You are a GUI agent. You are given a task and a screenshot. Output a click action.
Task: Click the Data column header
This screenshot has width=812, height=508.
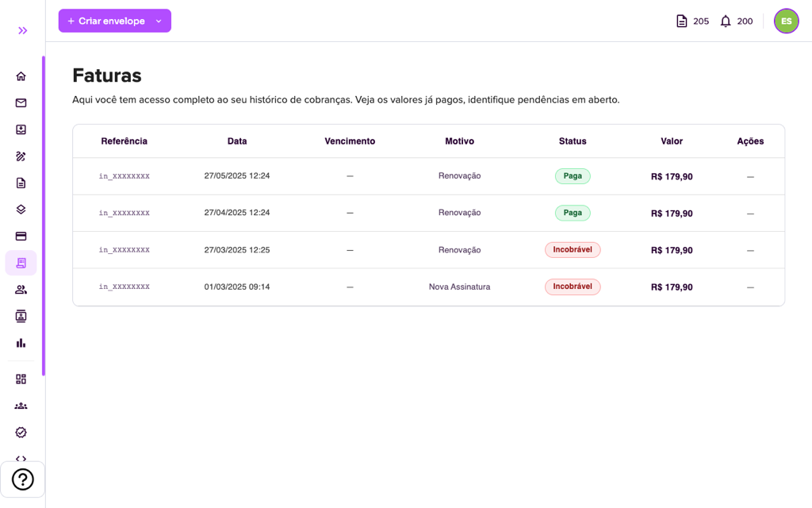tap(237, 141)
